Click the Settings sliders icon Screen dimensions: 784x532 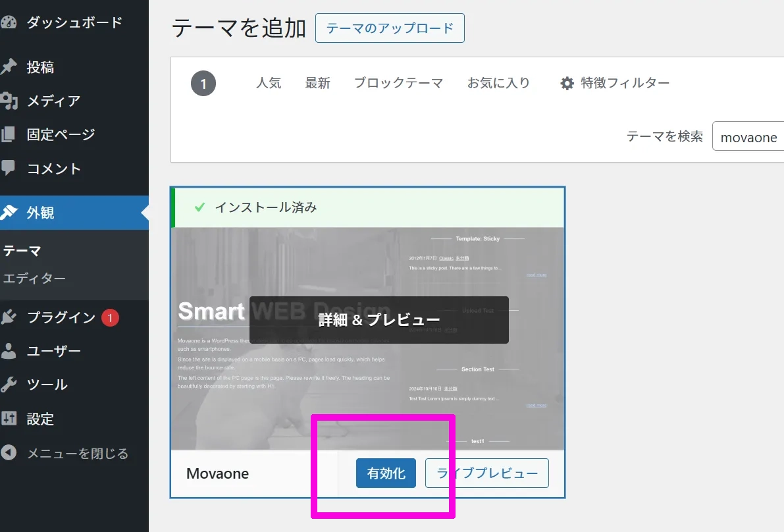click(x=8, y=419)
